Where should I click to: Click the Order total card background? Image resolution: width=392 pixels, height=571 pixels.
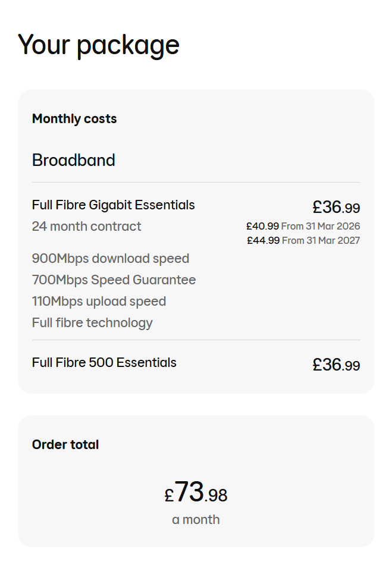(196, 481)
